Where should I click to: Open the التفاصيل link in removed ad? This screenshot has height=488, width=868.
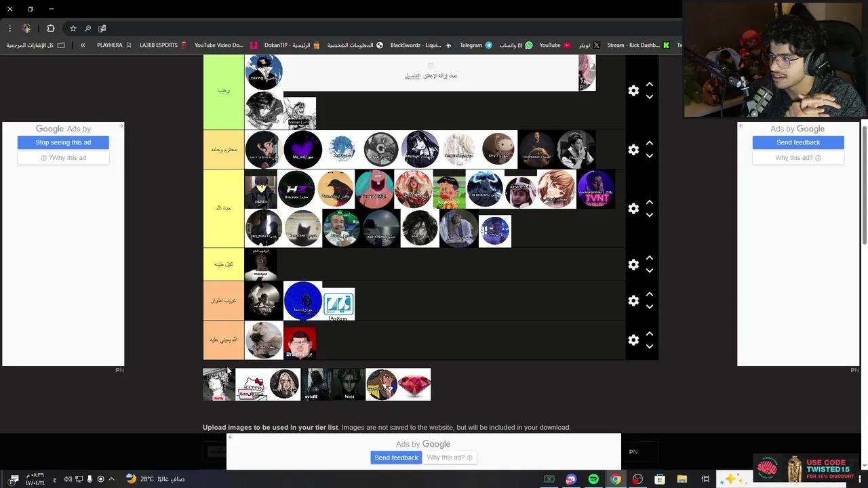click(412, 76)
